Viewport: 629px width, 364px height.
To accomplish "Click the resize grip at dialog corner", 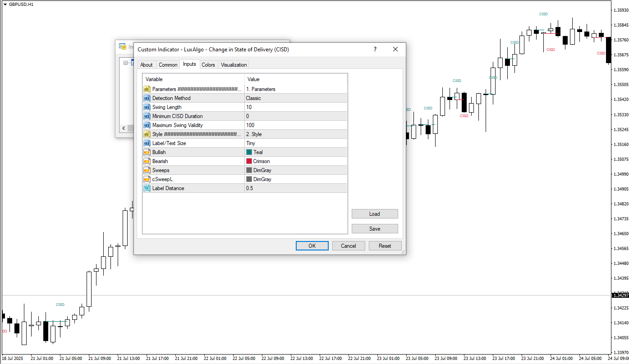I will click(403, 252).
